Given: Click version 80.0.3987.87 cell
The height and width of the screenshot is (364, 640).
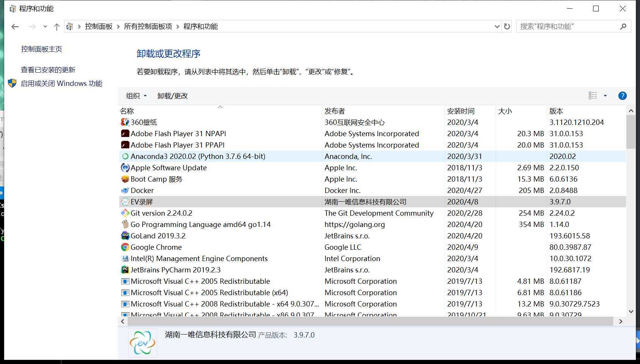Looking at the screenshot, I should coord(570,247).
